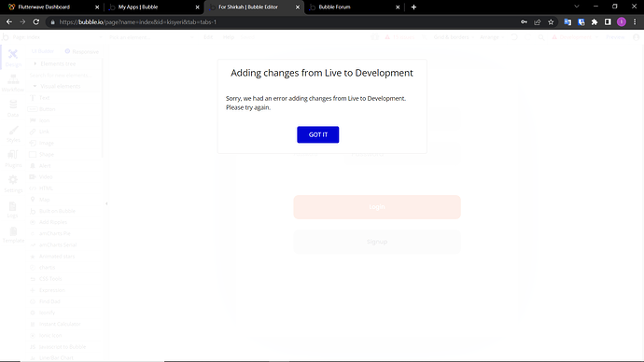Go back with the browser back arrow
The width and height of the screenshot is (644, 362).
(9, 22)
